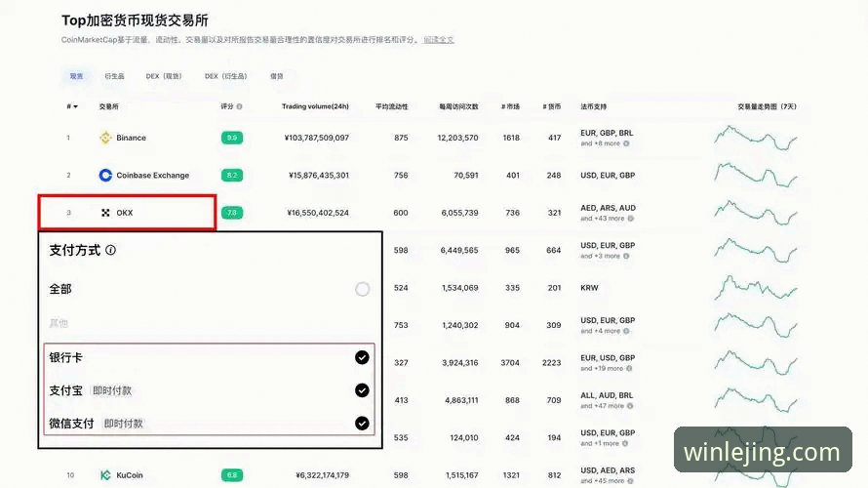Click the KRW fiat support cell
868x488 pixels.
point(589,288)
